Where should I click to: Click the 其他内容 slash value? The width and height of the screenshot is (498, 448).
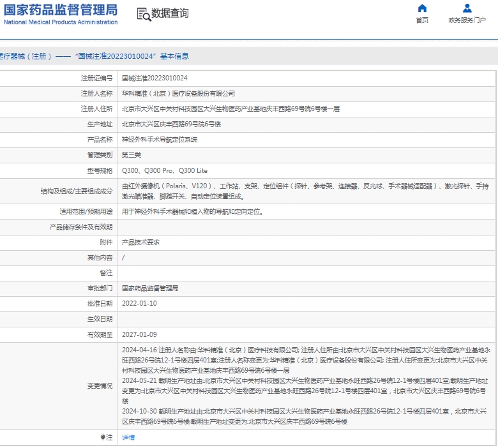123,257
